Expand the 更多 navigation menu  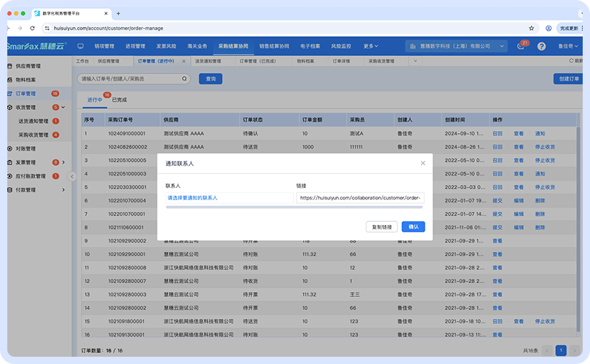tap(371, 46)
